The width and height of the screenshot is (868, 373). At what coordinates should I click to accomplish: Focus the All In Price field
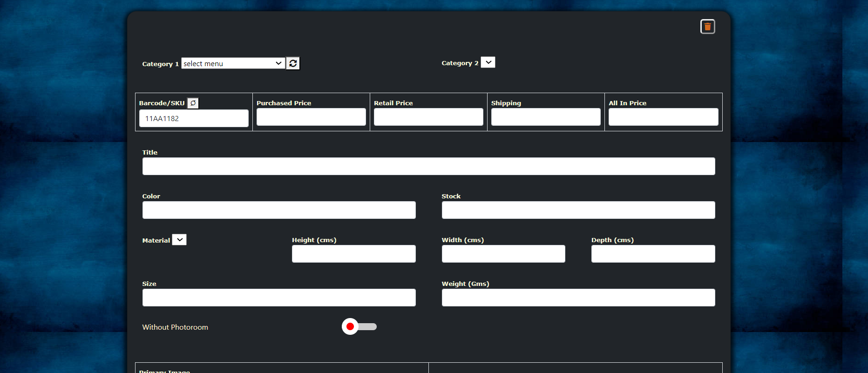tap(663, 117)
